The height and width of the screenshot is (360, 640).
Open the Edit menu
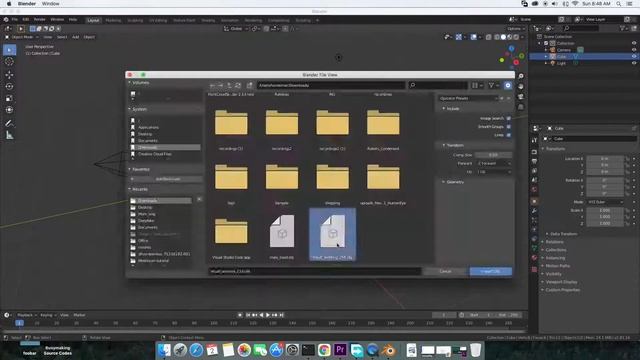click(25, 20)
